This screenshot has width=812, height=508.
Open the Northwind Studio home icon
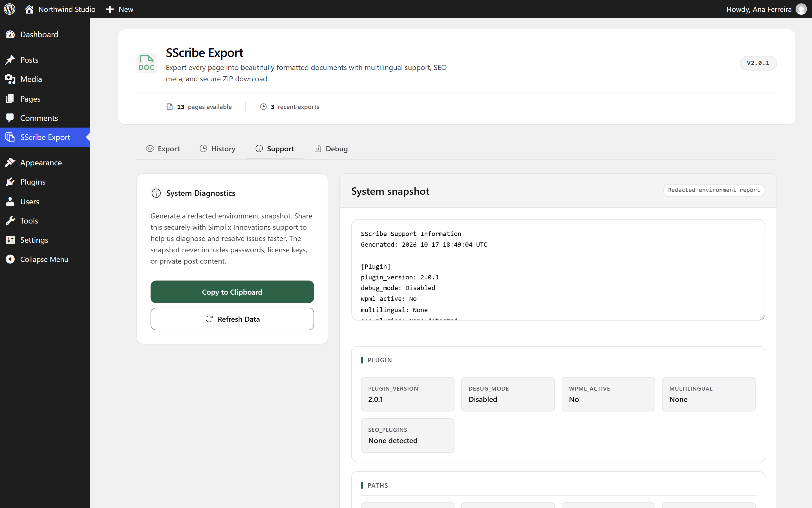(x=29, y=9)
